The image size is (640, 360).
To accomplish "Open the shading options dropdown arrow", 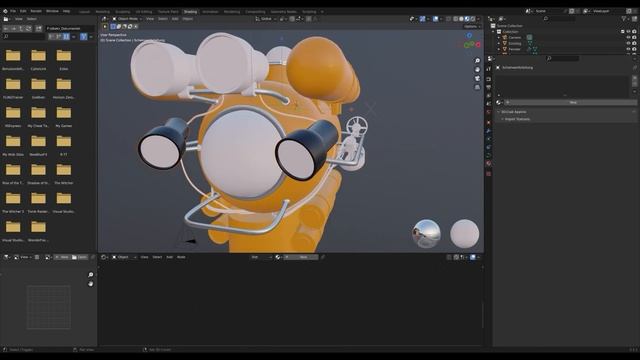I will (478, 19).
